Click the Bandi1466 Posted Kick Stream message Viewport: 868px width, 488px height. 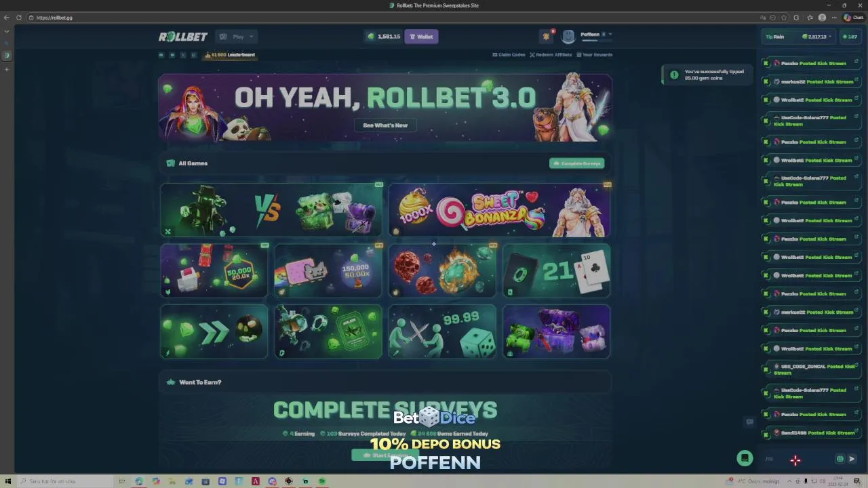[x=812, y=433]
